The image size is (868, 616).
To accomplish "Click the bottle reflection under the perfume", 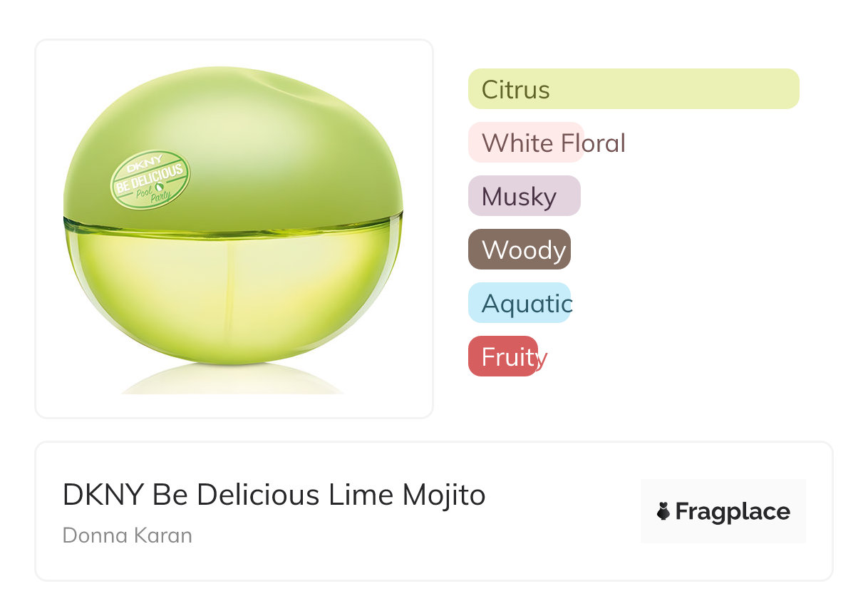I will click(x=234, y=380).
